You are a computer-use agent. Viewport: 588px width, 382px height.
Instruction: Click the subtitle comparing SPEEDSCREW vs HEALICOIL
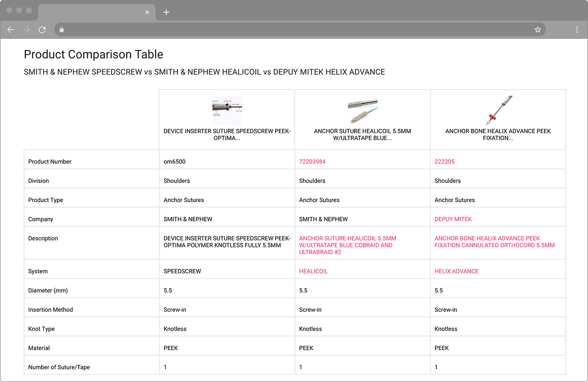coord(204,72)
